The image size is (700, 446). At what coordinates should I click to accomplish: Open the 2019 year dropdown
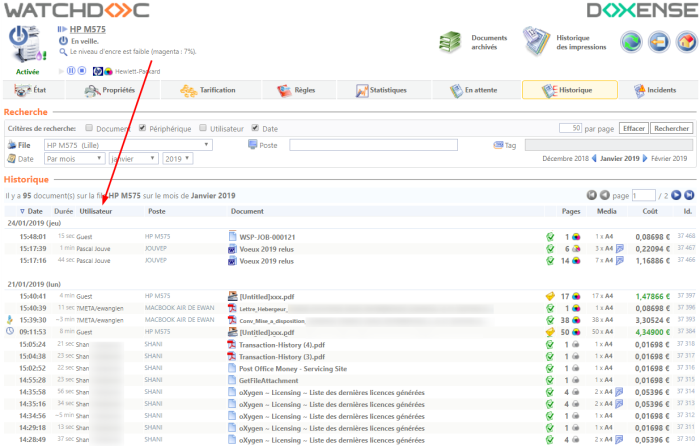click(x=178, y=159)
